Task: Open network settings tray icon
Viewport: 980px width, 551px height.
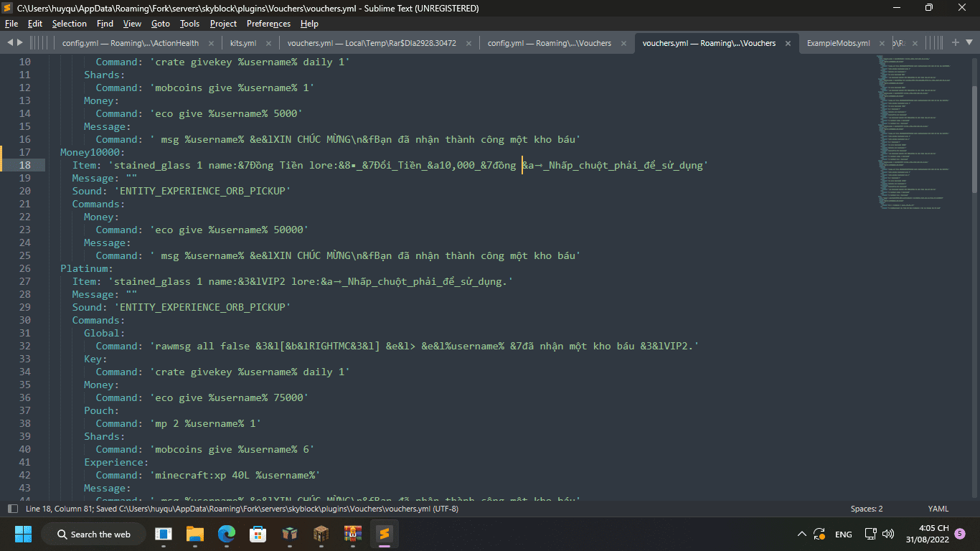Action: click(x=870, y=534)
